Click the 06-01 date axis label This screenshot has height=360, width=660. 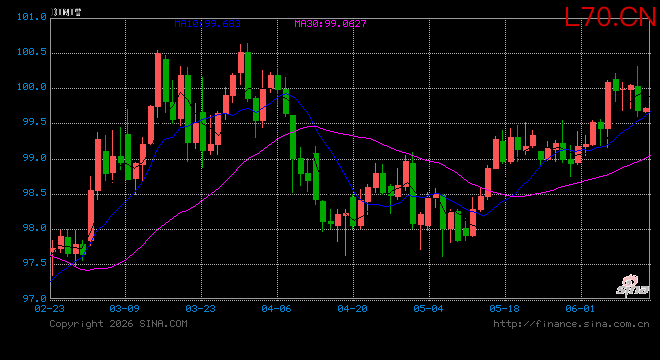tap(580, 309)
